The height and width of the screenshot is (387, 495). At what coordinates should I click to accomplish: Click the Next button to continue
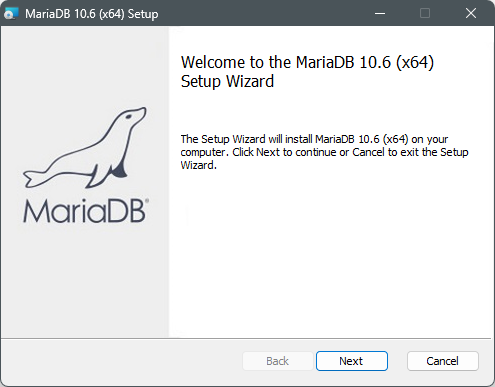(352, 361)
